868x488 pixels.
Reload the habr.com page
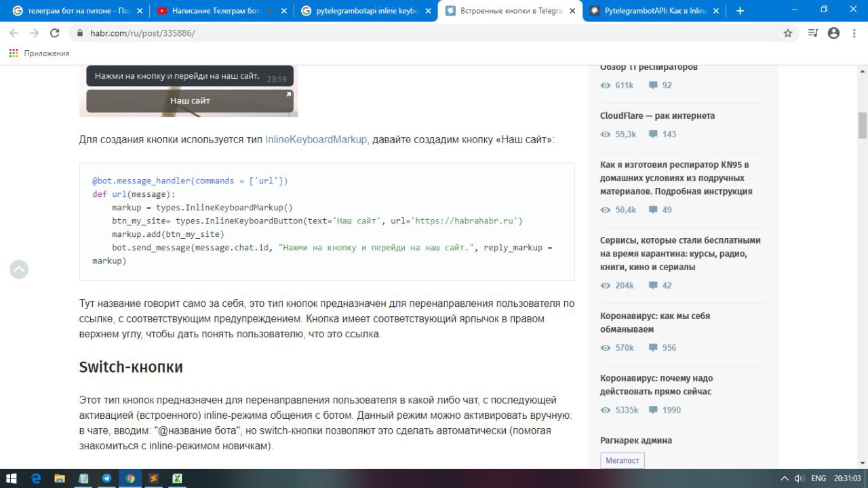click(56, 33)
